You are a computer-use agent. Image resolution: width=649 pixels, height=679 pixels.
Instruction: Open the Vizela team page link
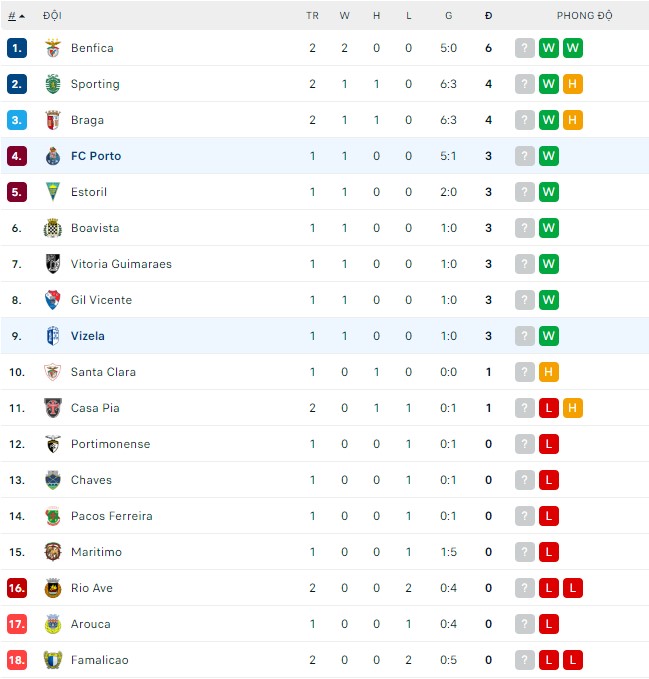coord(88,336)
